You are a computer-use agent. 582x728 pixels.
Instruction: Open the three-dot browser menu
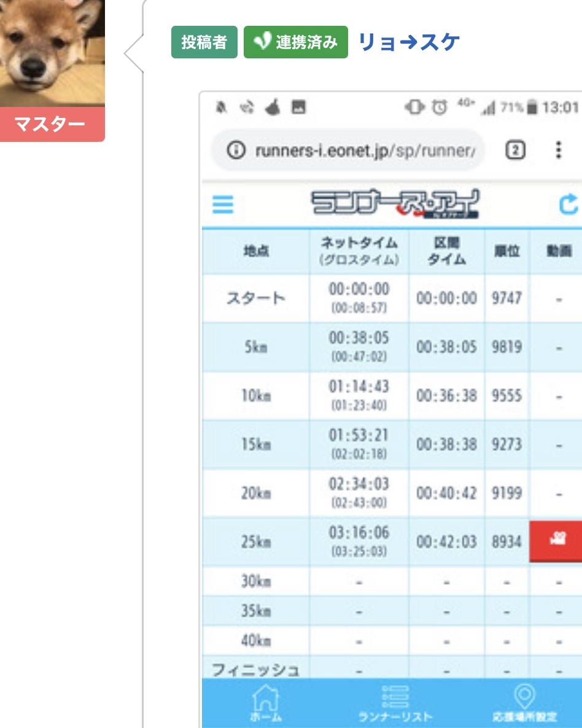(558, 150)
